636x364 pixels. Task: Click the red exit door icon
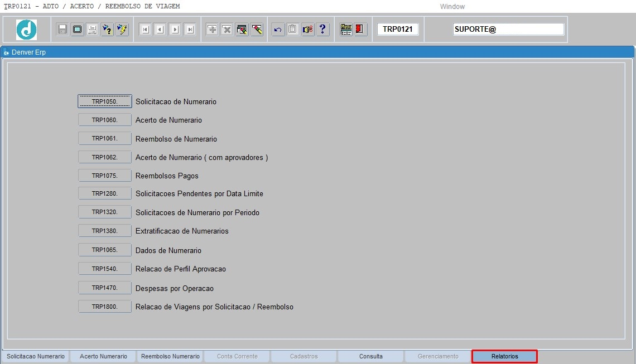pyautogui.click(x=360, y=30)
